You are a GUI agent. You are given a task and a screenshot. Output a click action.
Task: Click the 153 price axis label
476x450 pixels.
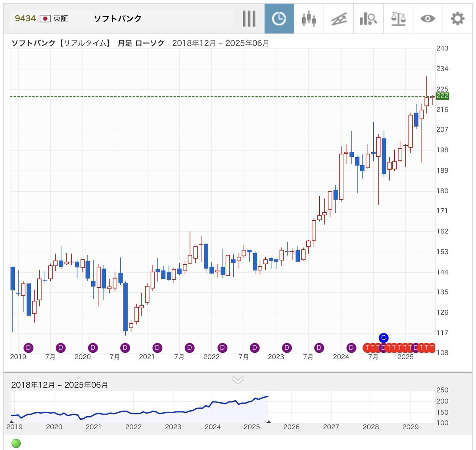tap(442, 252)
